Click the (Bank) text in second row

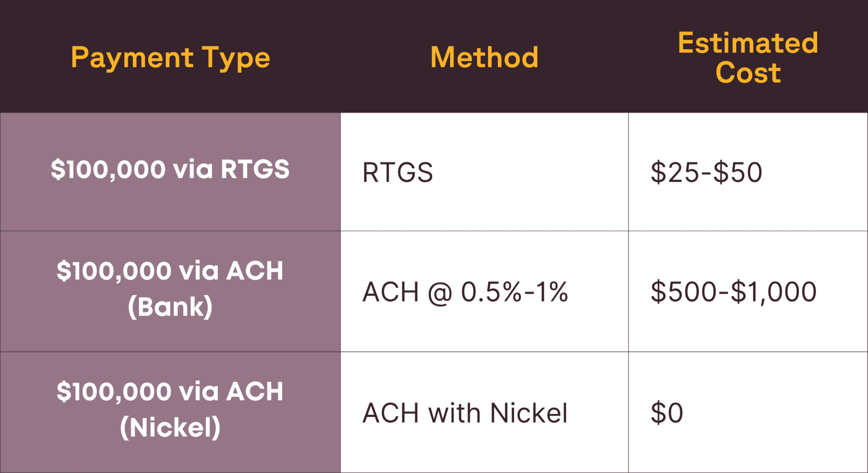click(170, 307)
